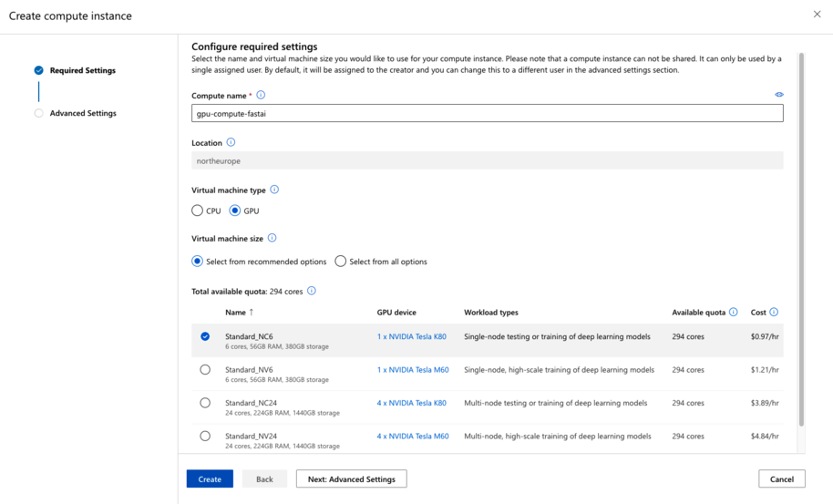The image size is (833, 504).
Task: Click the Virtual machine size info icon
Action: (x=272, y=239)
